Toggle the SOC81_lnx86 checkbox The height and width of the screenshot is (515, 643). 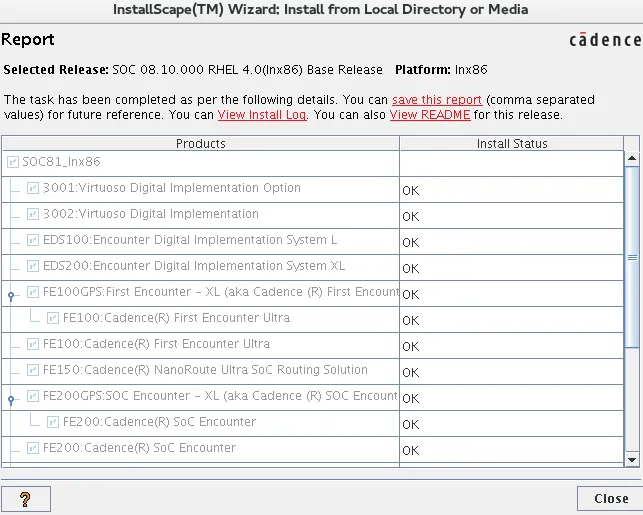pyautogui.click(x=13, y=162)
